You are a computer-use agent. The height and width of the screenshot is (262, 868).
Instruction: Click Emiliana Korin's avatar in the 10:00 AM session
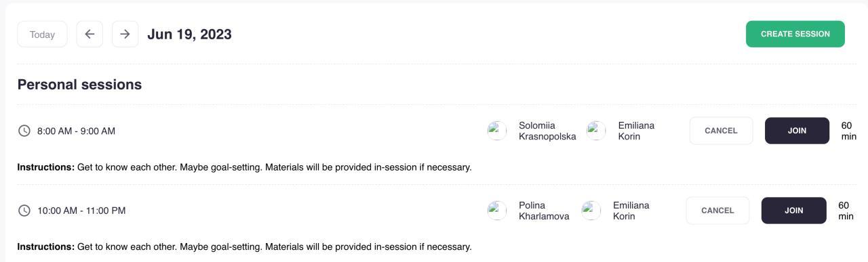pos(591,211)
